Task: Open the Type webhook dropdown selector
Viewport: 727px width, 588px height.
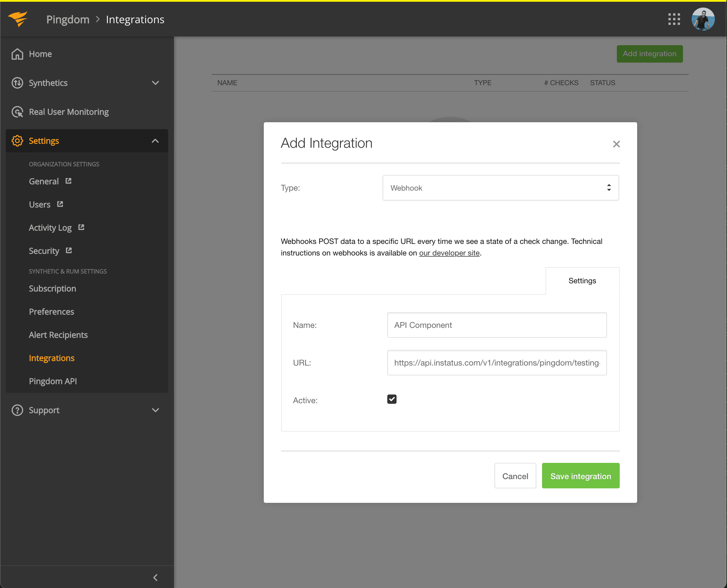Action: coord(501,188)
